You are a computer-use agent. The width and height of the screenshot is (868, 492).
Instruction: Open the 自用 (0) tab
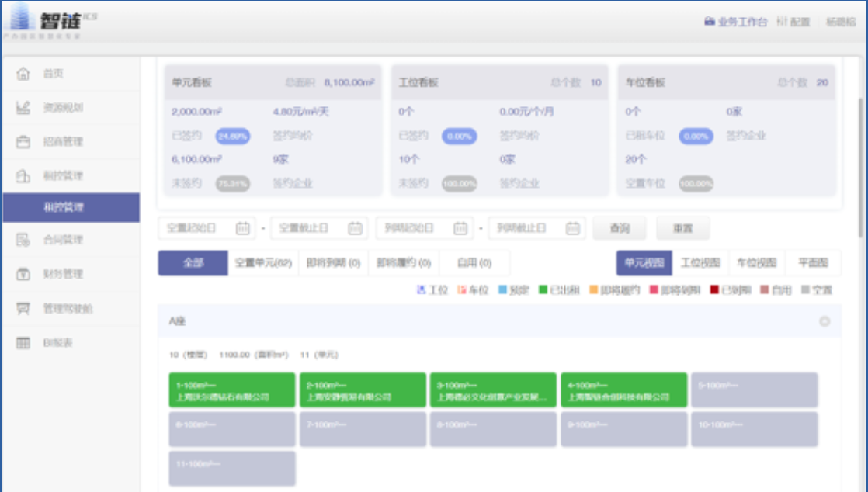(474, 263)
